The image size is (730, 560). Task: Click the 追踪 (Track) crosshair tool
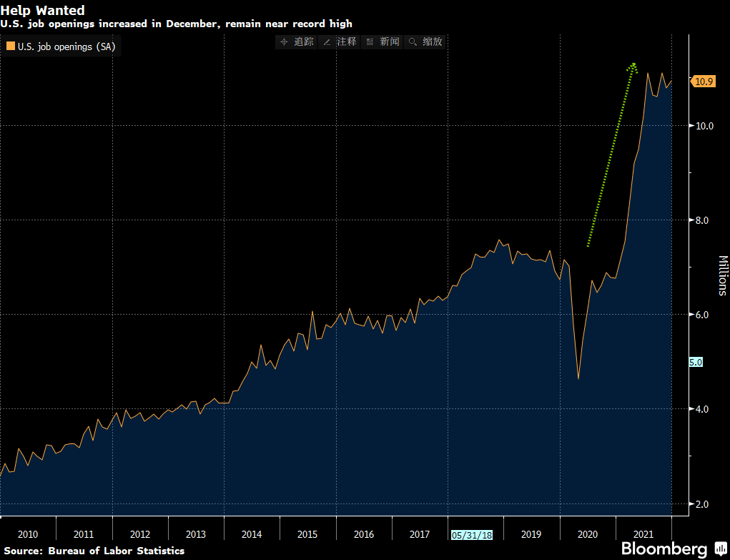tap(297, 42)
